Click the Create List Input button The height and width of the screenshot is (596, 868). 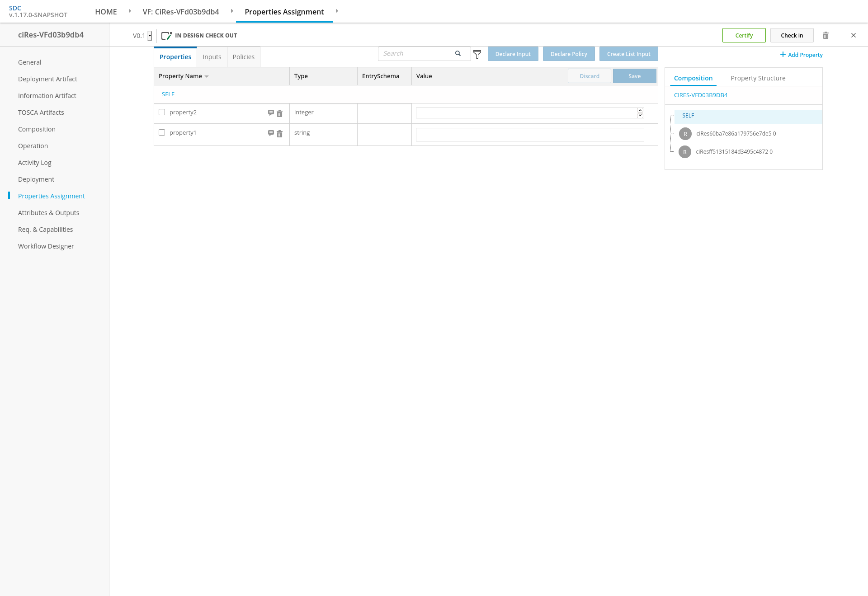tap(629, 54)
